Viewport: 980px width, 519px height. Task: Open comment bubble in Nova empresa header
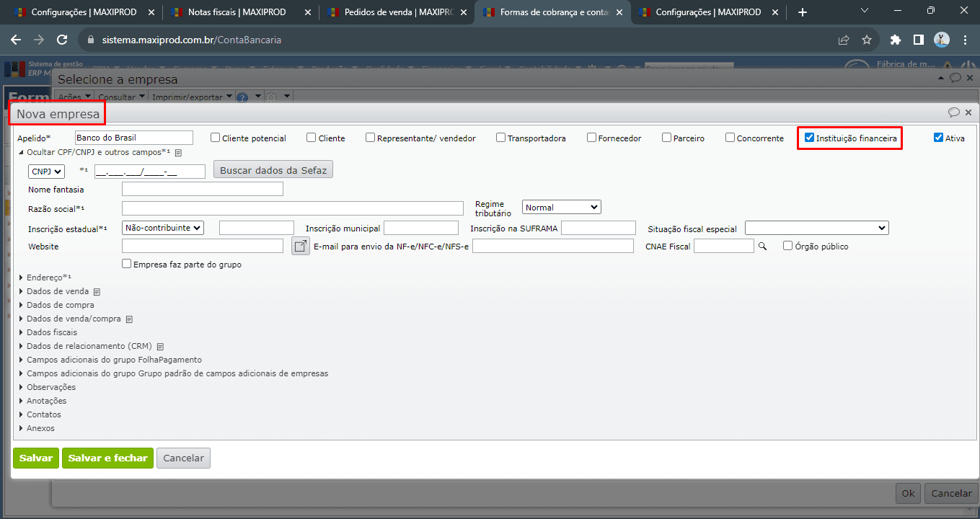pyautogui.click(x=953, y=112)
